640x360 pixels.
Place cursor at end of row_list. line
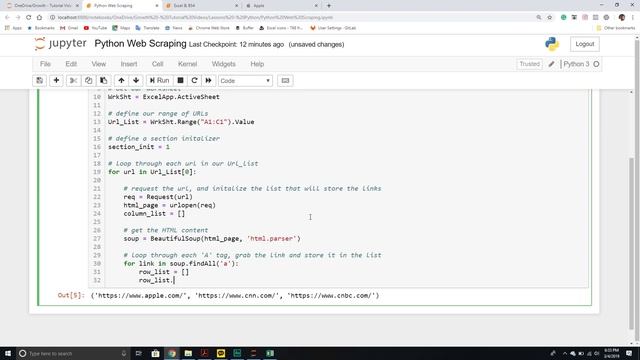tap(175, 280)
